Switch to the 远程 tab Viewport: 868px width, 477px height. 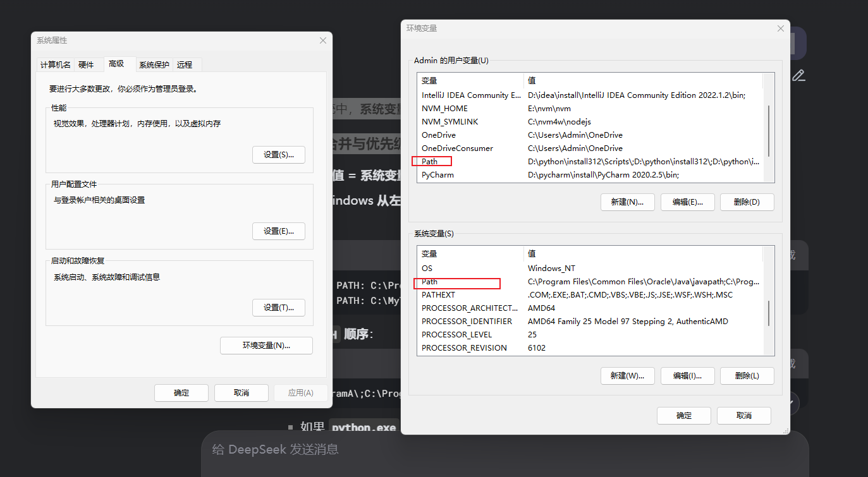pyautogui.click(x=185, y=64)
